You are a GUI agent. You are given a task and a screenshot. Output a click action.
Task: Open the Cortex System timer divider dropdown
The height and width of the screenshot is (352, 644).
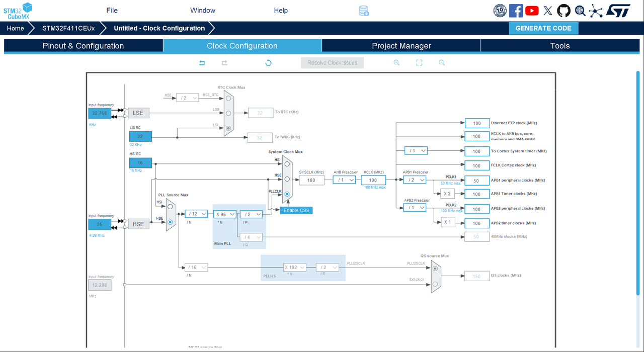point(416,150)
